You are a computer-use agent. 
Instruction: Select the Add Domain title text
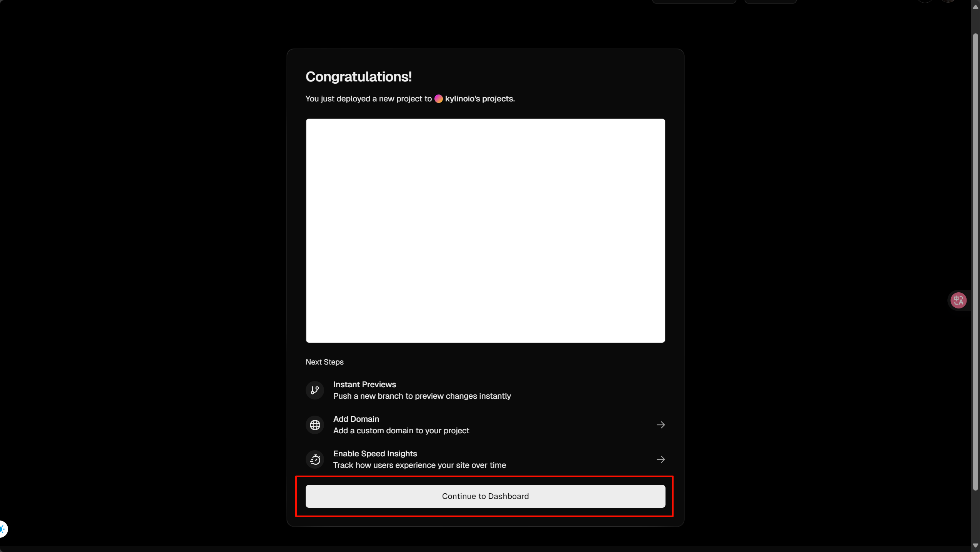point(356,419)
